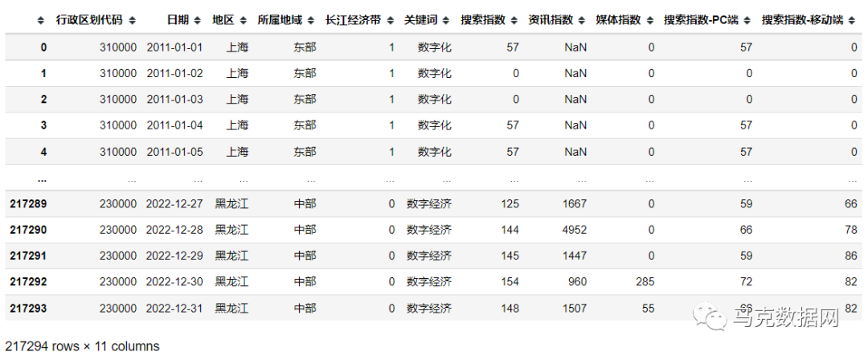Sort table by 搜索指数-PC端 column arrows
The image size is (868, 356).
point(748,21)
